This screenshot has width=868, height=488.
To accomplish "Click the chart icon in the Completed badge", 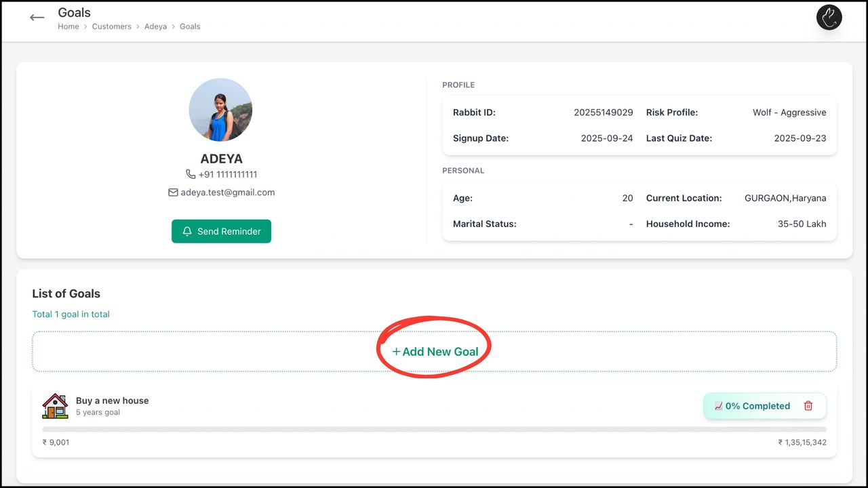I will click(x=718, y=406).
